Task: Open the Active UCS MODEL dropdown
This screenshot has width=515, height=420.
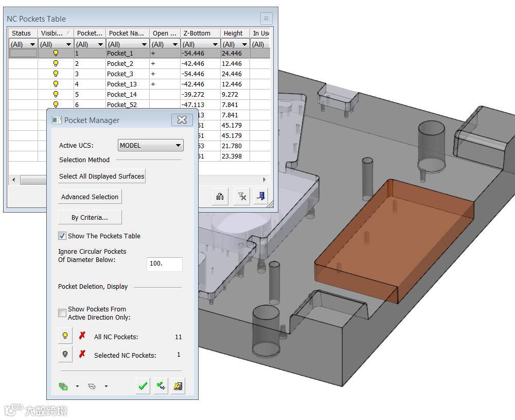Action: [x=150, y=145]
